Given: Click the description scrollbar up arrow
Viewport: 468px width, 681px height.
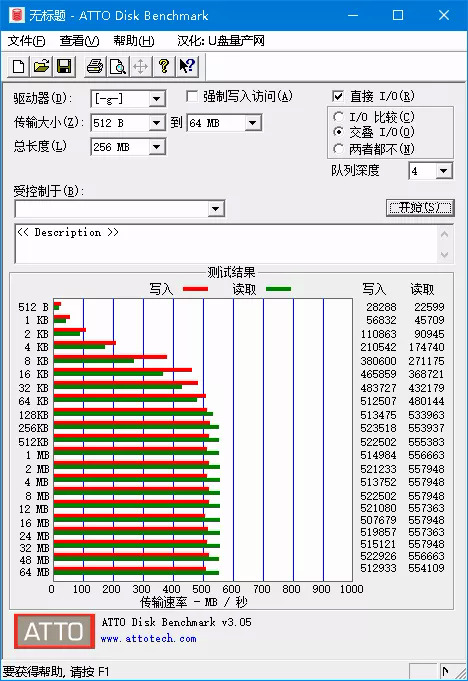Looking at the screenshot, I should tap(444, 235).
